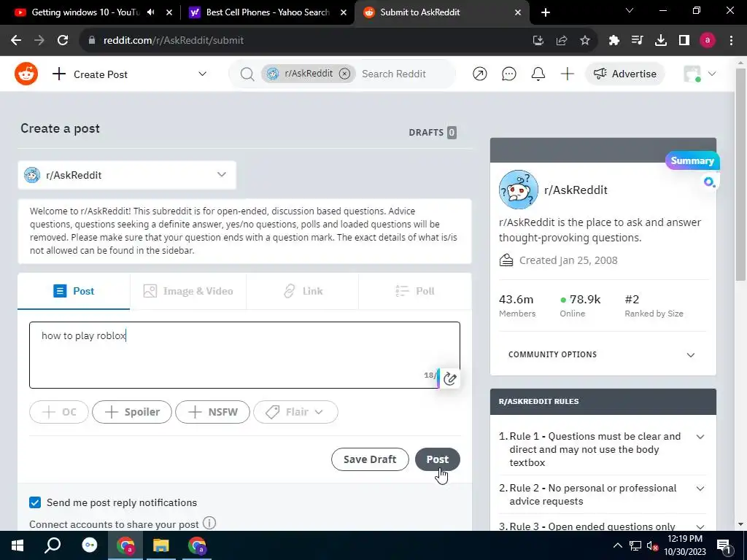Expand COMMUNITY OPTIONS section
The height and width of the screenshot is (560, 747).
(603, 355)
